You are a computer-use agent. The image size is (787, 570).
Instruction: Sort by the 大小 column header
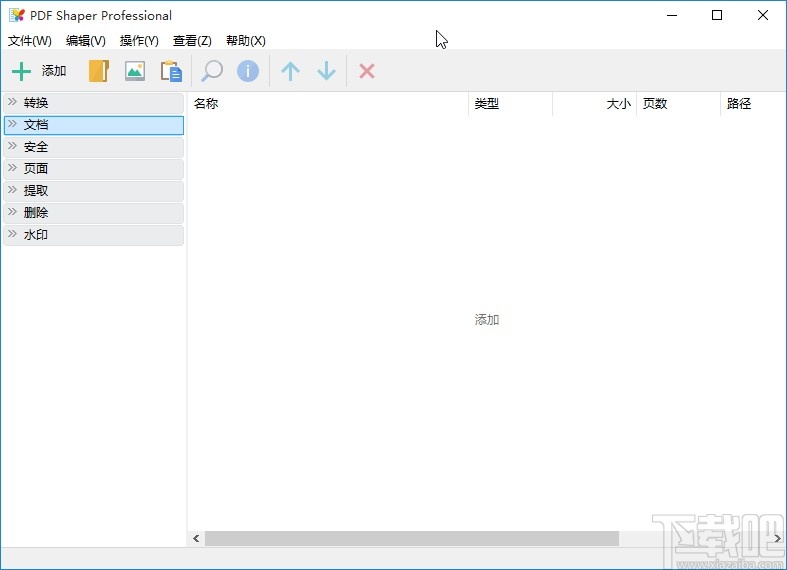[x=594, y=104]
